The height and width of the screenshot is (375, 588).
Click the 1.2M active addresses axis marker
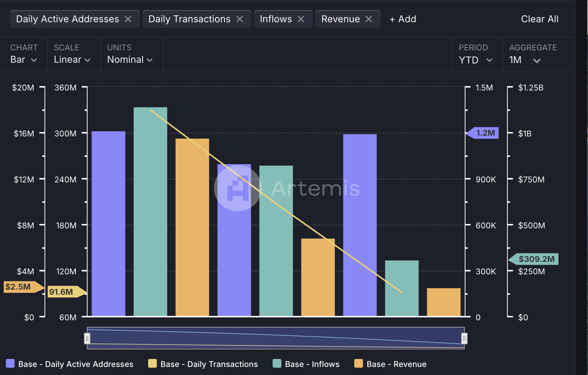tap(485, 133)
